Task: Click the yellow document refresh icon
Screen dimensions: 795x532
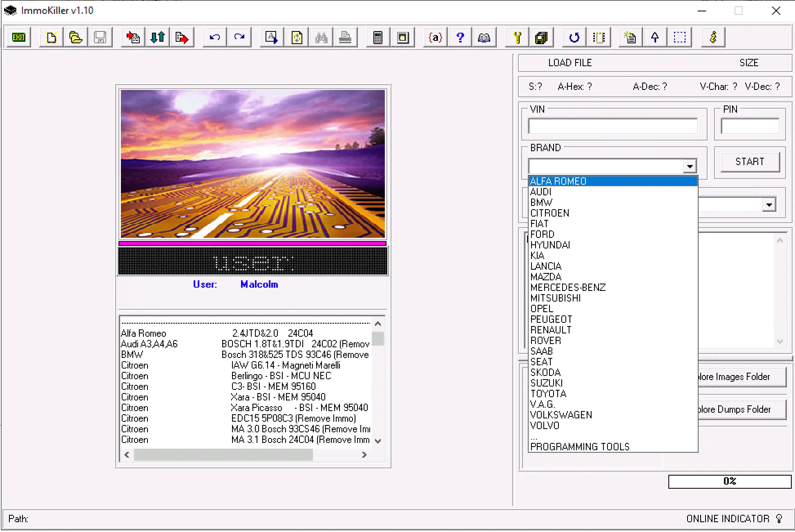Action: (x=297, y=38)
